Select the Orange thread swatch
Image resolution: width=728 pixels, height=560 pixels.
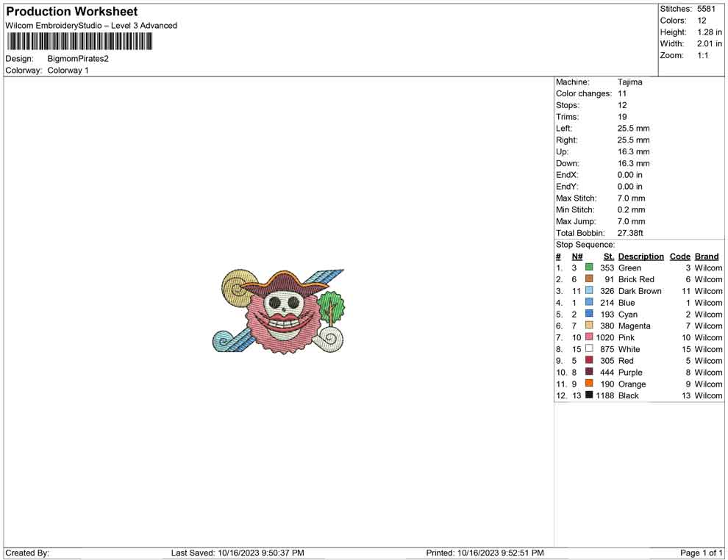point(589,383)
